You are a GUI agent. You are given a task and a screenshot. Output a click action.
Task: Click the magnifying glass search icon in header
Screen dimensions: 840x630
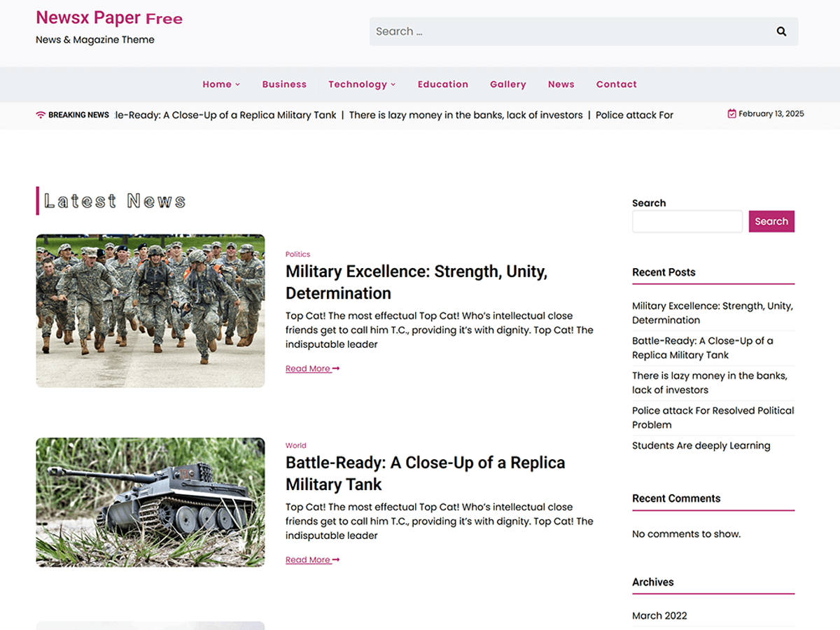[x=781, y=31]
